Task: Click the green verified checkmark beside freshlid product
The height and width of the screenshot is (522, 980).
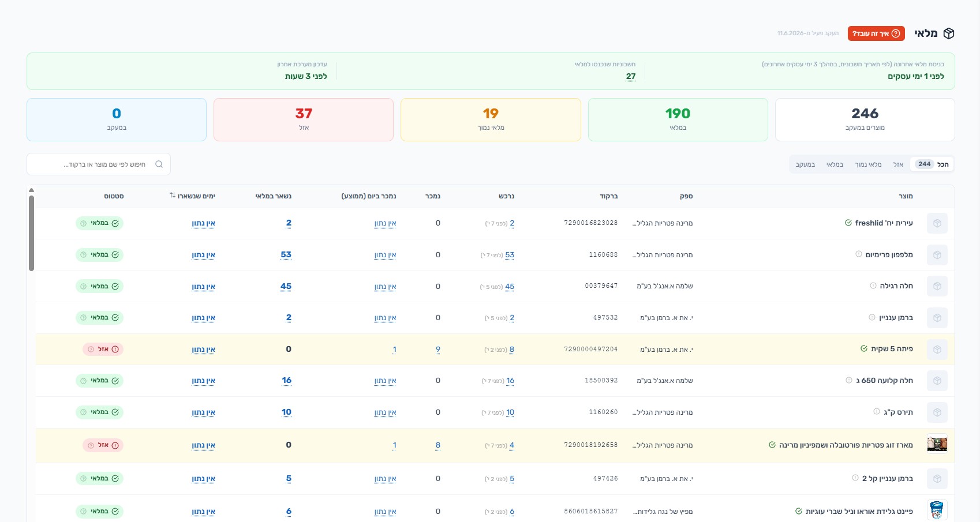Action: click(848, 223)
